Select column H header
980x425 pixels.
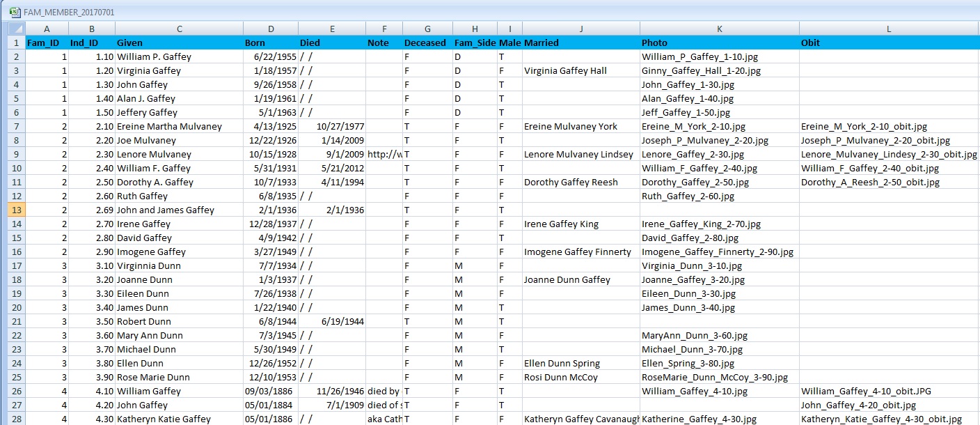[x=475, y=29]
